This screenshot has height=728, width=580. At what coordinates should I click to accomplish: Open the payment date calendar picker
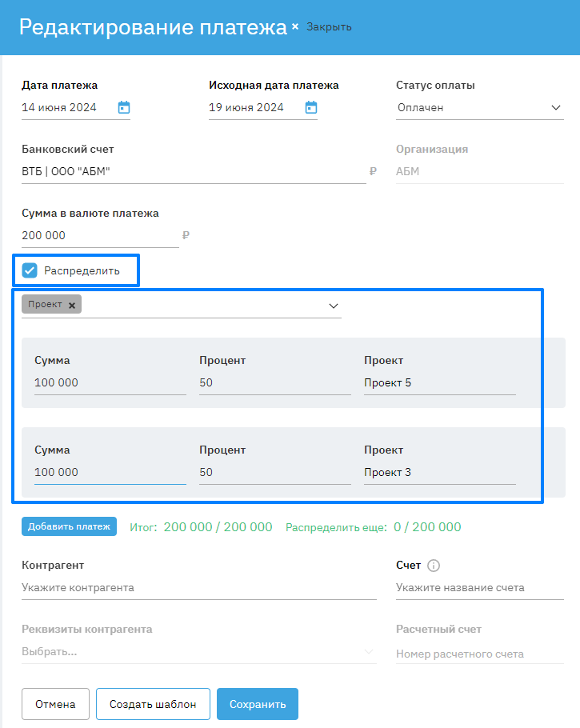pyautogui.click(x=124, y=107)
